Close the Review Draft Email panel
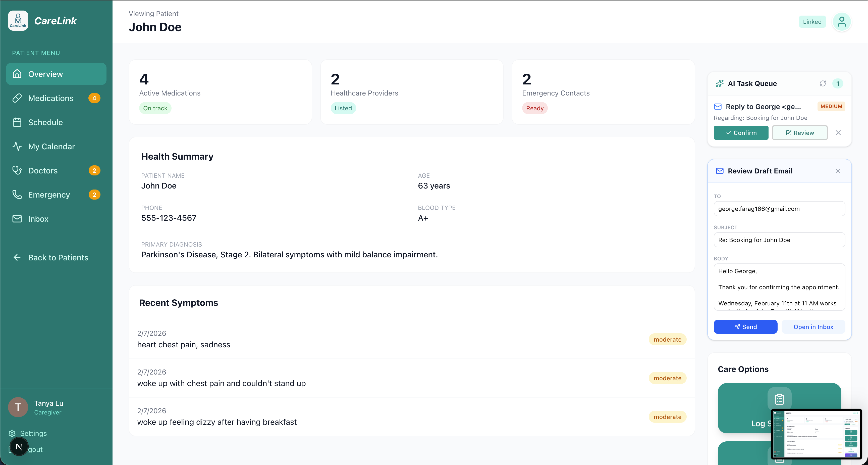The height and width of the screenshot is (465, 868). click(838, 171)
